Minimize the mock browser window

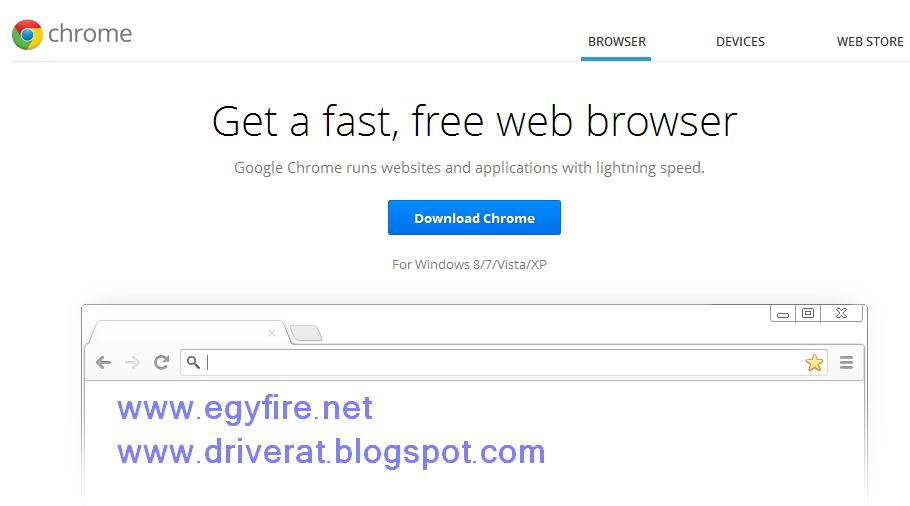tap(783, 314)
